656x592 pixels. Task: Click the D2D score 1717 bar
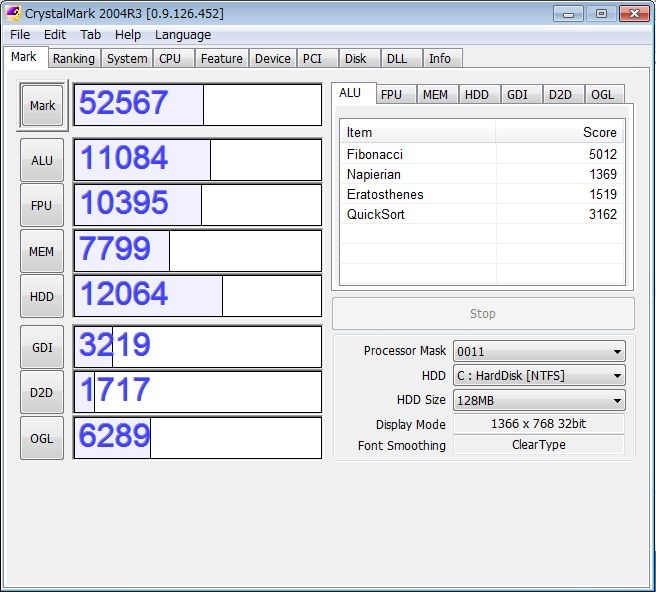[197, 392]
